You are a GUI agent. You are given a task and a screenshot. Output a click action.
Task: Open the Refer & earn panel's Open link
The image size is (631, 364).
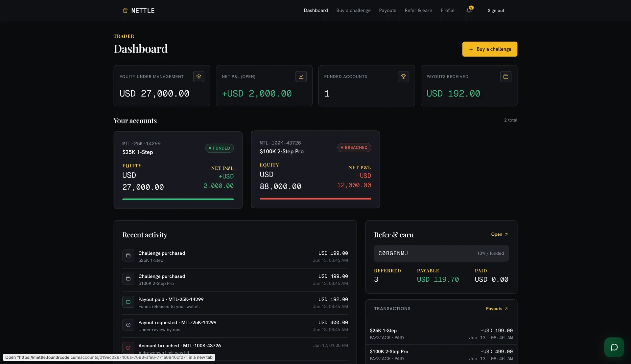click(x=500, y=234)
